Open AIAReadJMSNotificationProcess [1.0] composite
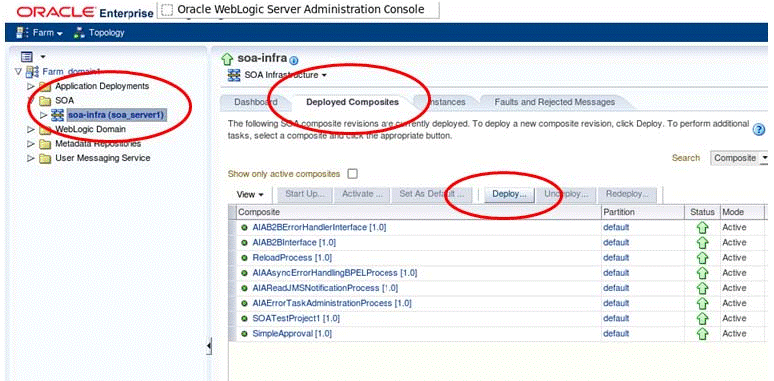774x381 pixels. tap(325, 288)
